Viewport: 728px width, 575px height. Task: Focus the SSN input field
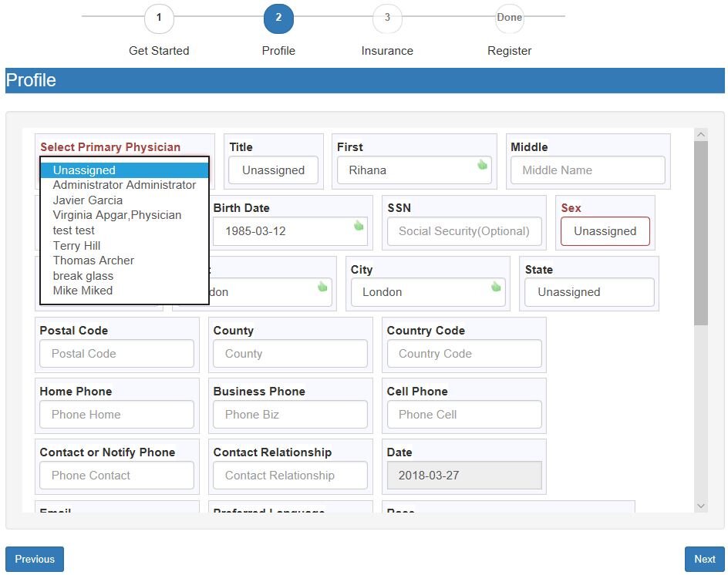point(464,231)
